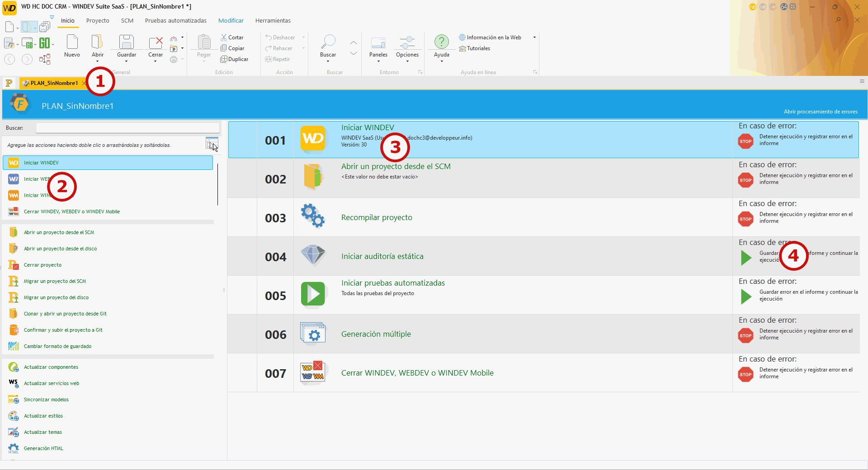
Task: Select Confirmar y subir el proyecto a Git
Action: pyautogui.click(x=108, y=330)
